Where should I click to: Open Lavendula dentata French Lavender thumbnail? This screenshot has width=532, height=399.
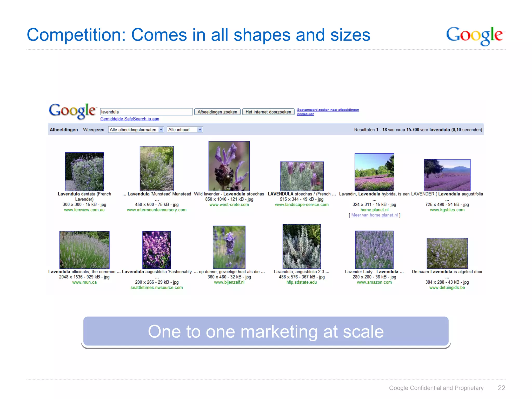(84, 171)
